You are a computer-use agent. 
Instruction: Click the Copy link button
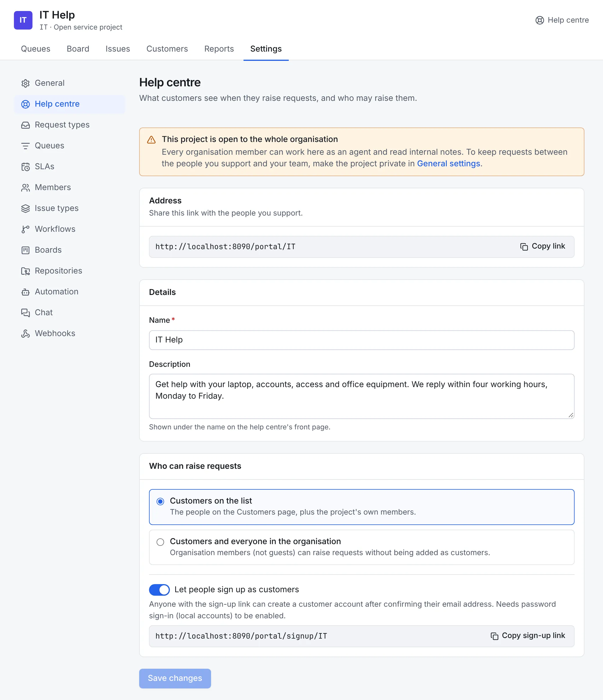(542, 246)
